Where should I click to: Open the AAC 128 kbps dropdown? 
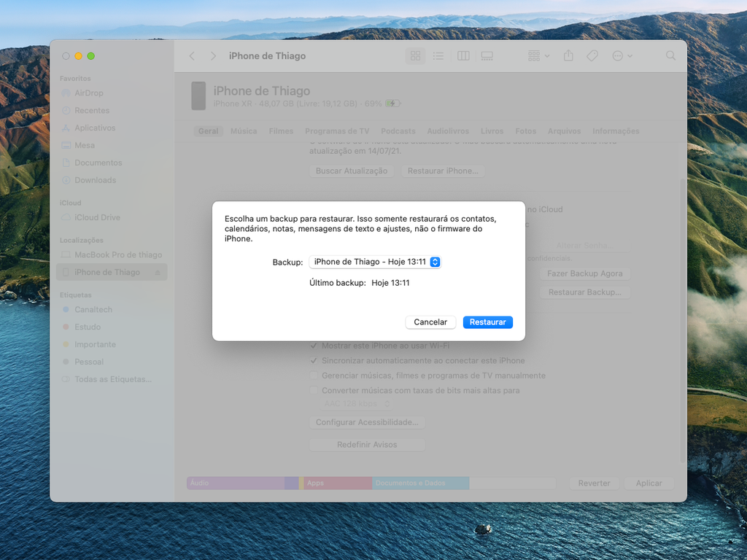(357, 404)
